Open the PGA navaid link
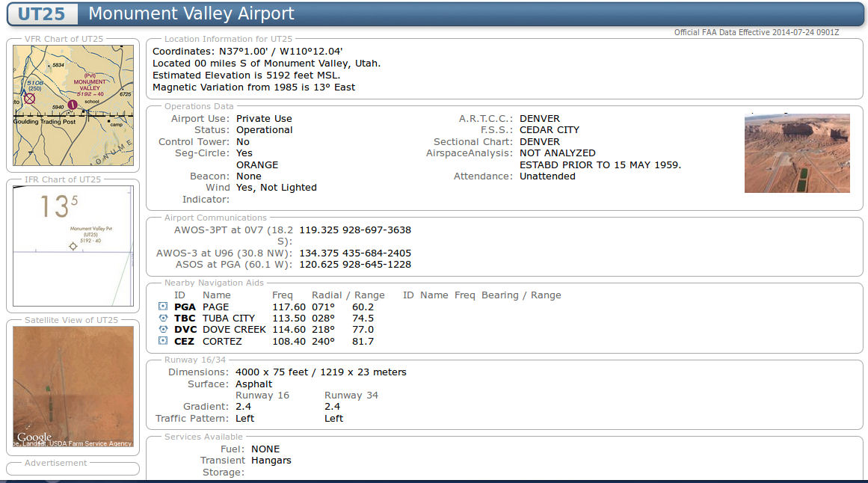Image resolution: width=868 pixels, height=483 pixels. [185, 307]
